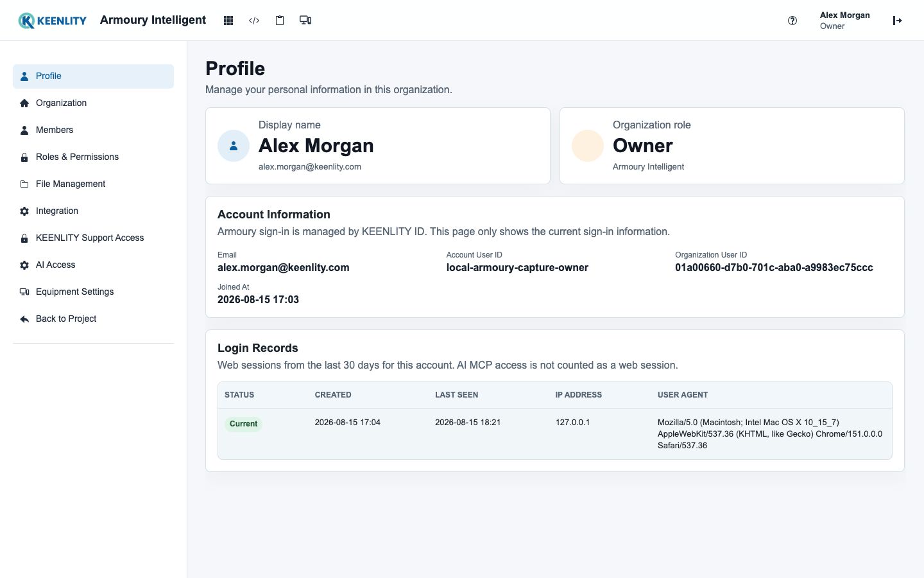Open the apps grid icon in header
924x578 pixels.
pyautogui.click(x=228, y=21)
